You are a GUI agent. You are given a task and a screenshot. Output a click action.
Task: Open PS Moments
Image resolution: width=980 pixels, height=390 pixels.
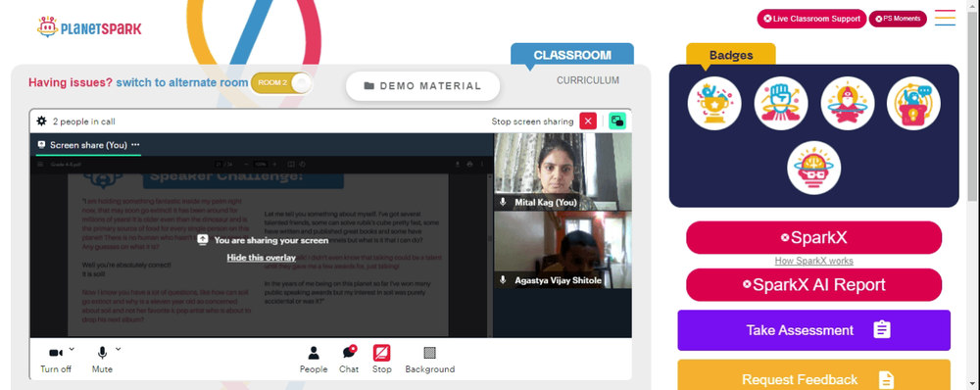point(898,19)
